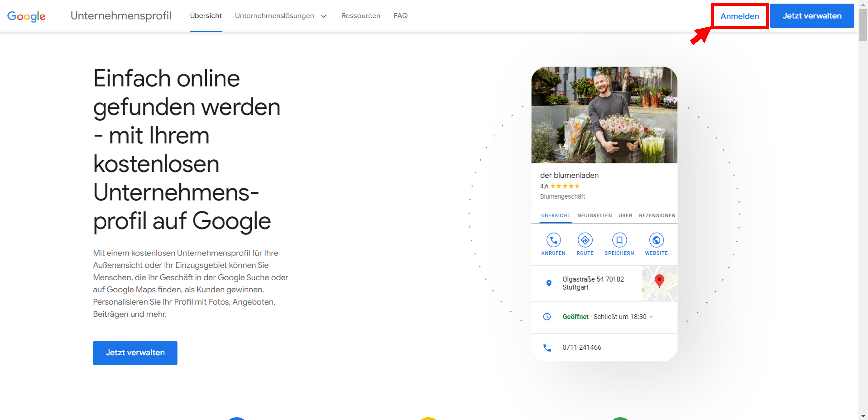Click the Speichern bookmark icon

[x=619, y=240]
